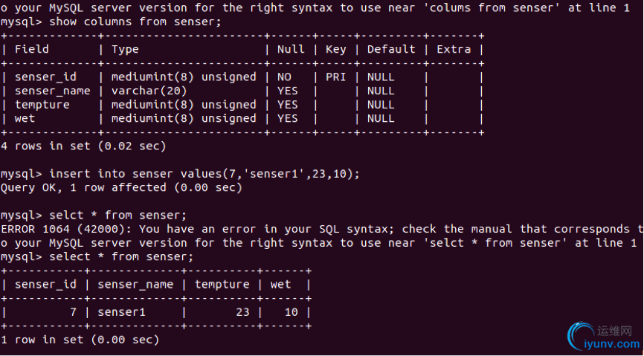Click the Field column header

(32, 49)
